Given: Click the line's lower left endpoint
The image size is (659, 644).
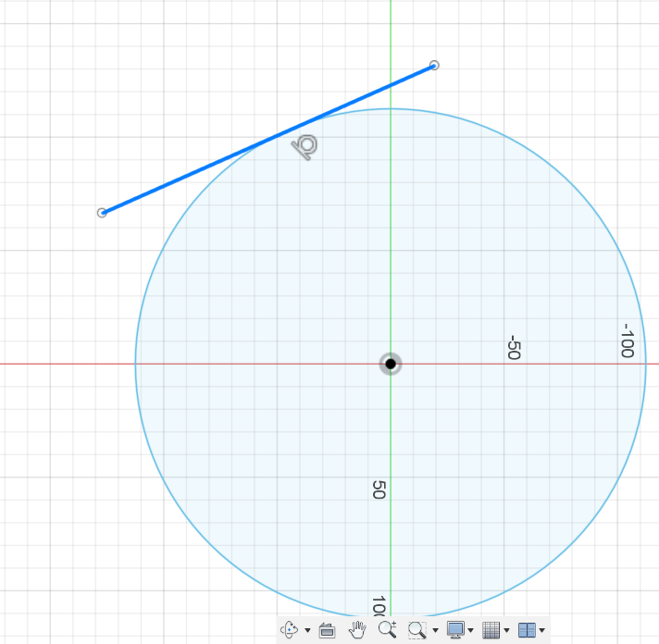Looking at the screenshot, I should (102, 213).
